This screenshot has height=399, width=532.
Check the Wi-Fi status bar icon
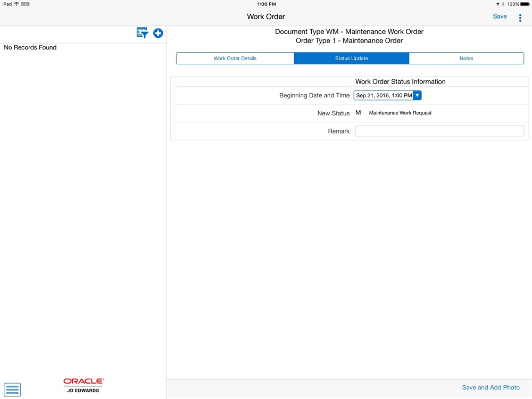point(16,4)
